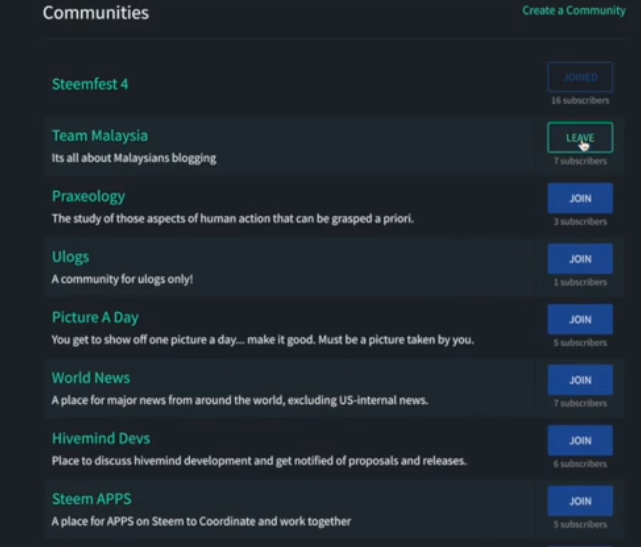
Task: Join the World News community
Action: [580, 380]
